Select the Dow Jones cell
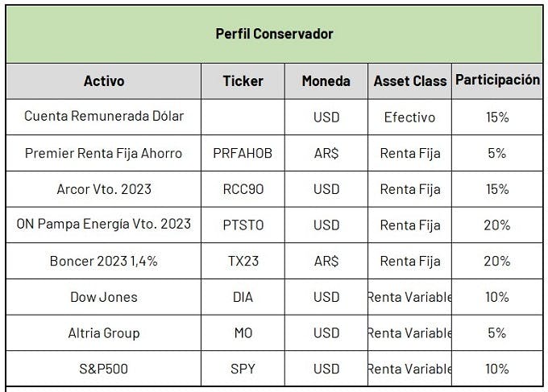This screenshot has height=392, width=548. [104, 297]
